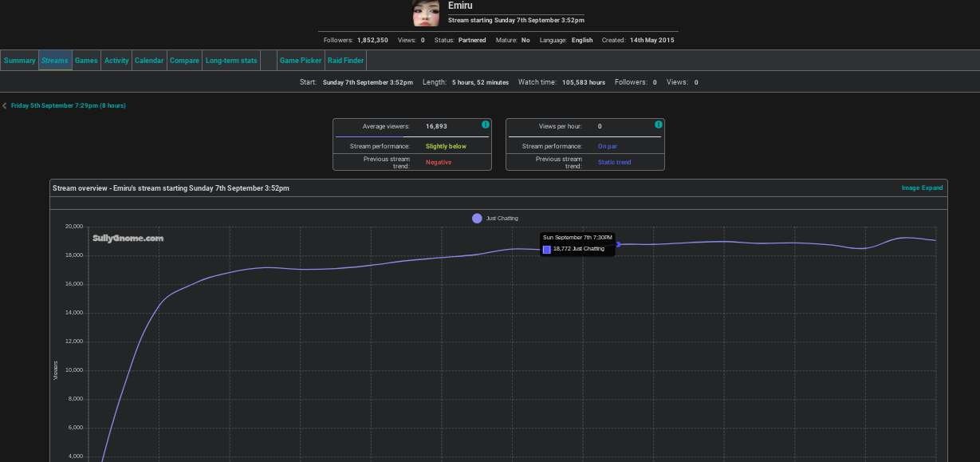This screenshot has width=980, height=462.
Task: Open the Friday 5th September stream link
Action: (68, 105)
